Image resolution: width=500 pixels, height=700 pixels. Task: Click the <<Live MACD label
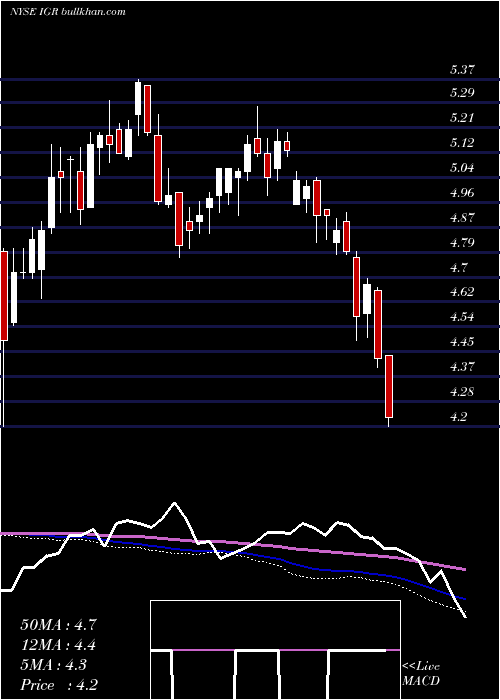coord(421,674)
